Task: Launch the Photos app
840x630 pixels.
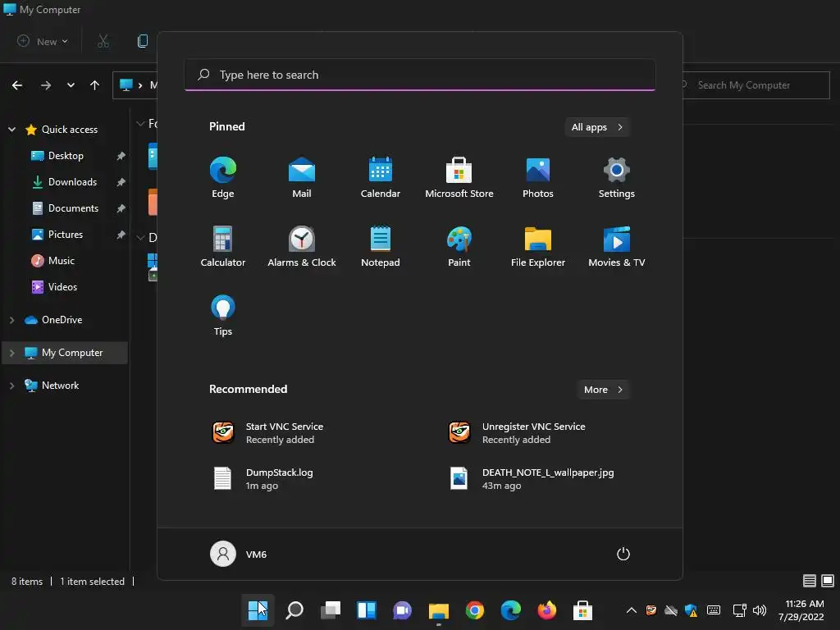Action: [x=538, y=178]
